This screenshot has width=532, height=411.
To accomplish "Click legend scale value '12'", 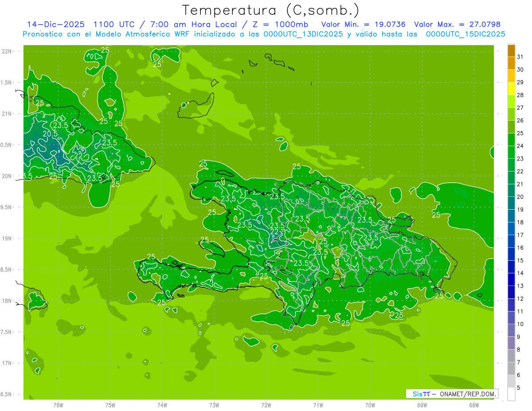I will [520, 298].
